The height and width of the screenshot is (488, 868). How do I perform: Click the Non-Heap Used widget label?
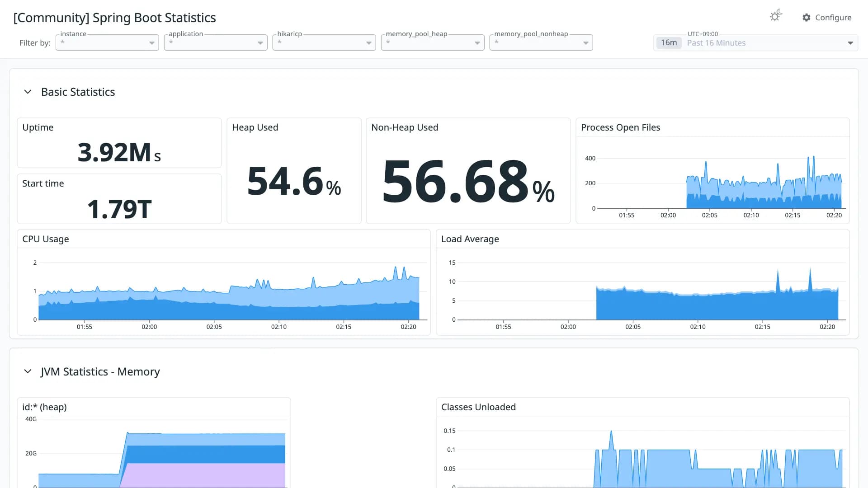point(405,127)
